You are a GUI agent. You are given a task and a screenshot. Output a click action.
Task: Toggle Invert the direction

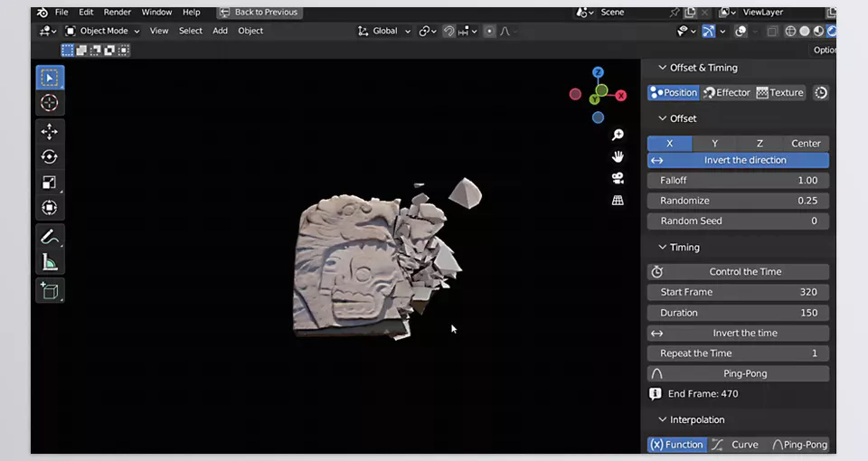coord(738,161)
